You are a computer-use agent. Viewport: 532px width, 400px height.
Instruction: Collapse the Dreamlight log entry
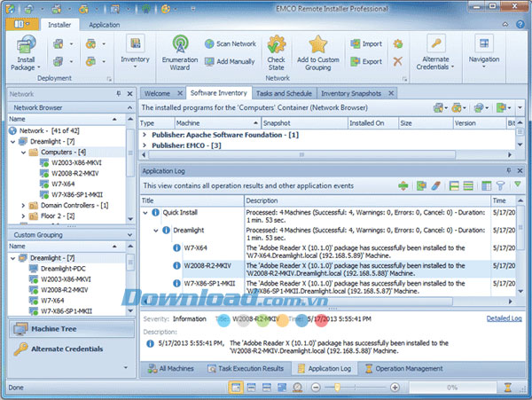(156, 231)
